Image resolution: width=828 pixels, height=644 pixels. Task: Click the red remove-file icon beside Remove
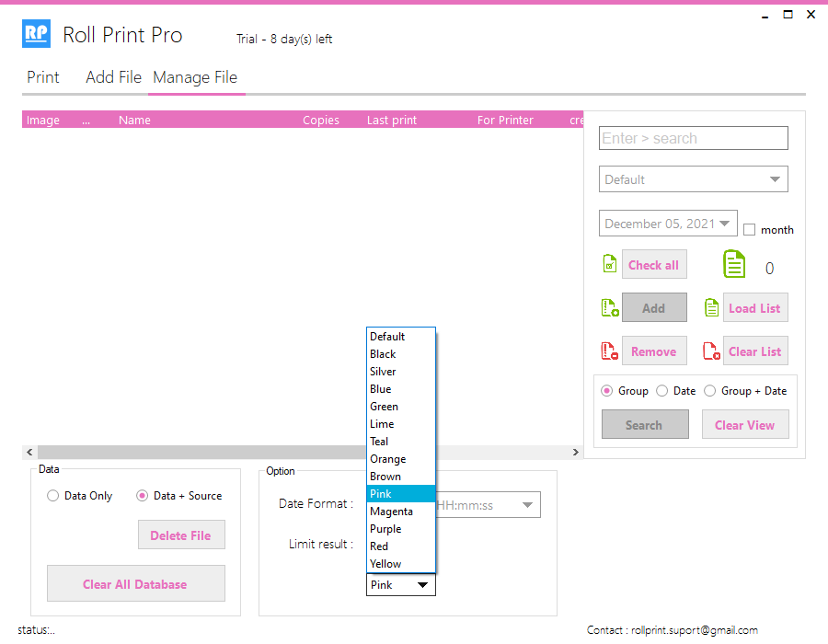(x=609, y=351)
